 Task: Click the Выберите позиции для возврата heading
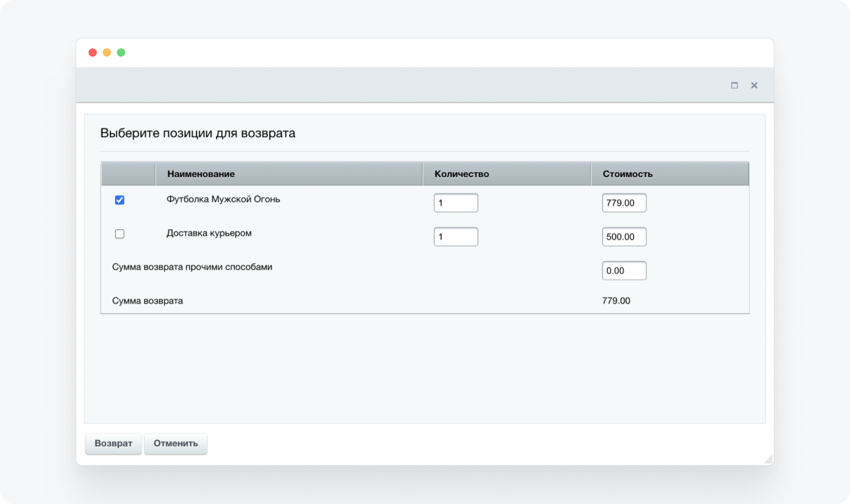[198, 133]
